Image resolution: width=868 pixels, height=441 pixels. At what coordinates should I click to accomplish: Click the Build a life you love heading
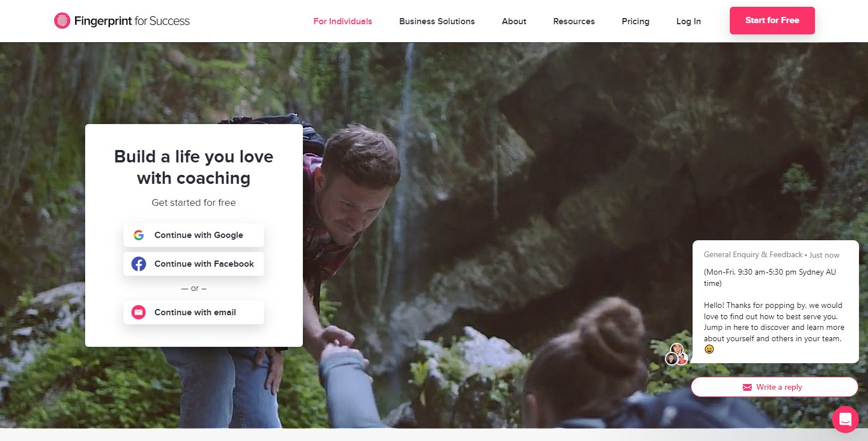tap(193, 167)
